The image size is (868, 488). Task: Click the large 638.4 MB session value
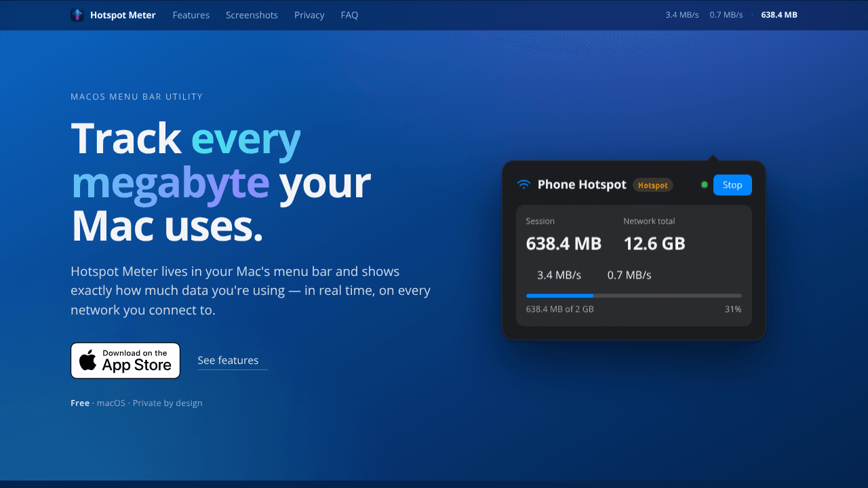click(x=564, y=243)
